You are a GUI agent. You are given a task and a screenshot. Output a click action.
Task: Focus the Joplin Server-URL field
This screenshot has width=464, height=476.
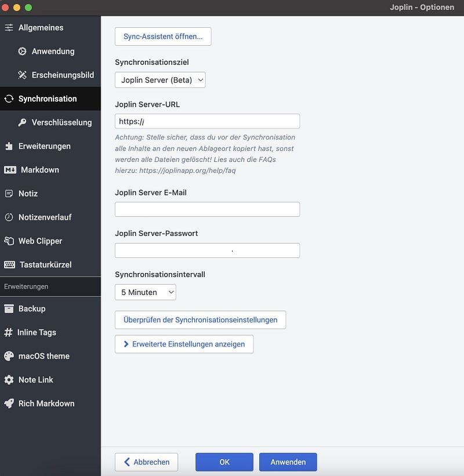point(207,121)
